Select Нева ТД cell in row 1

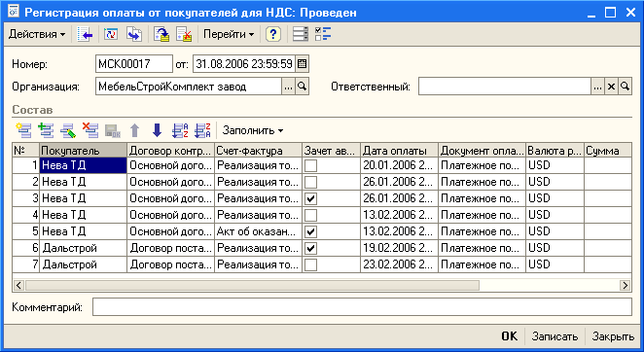(83, 165)
